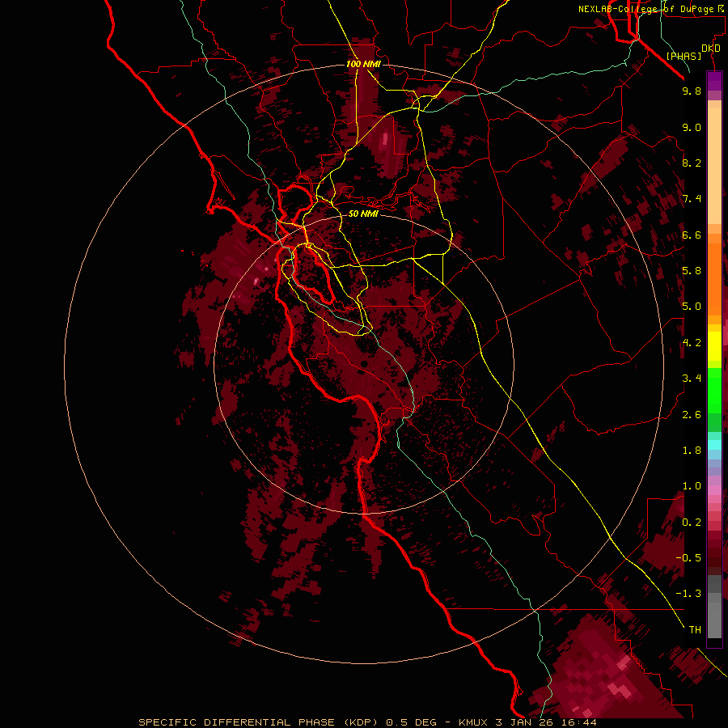The height and width of the screenshot is (728, 728).
Task: Click the TH threshold label
Action: (695, 630)
